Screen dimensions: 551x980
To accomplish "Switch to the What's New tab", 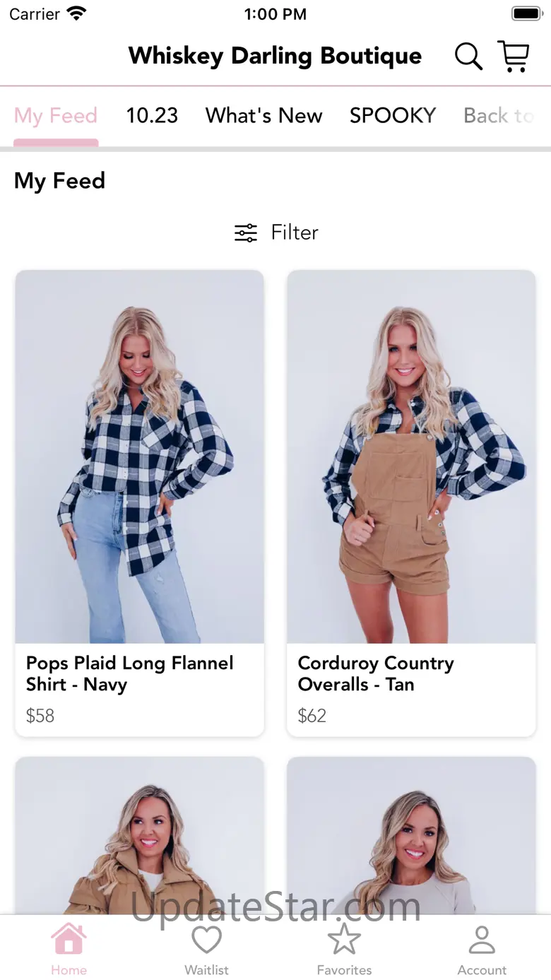I will 263,116.
